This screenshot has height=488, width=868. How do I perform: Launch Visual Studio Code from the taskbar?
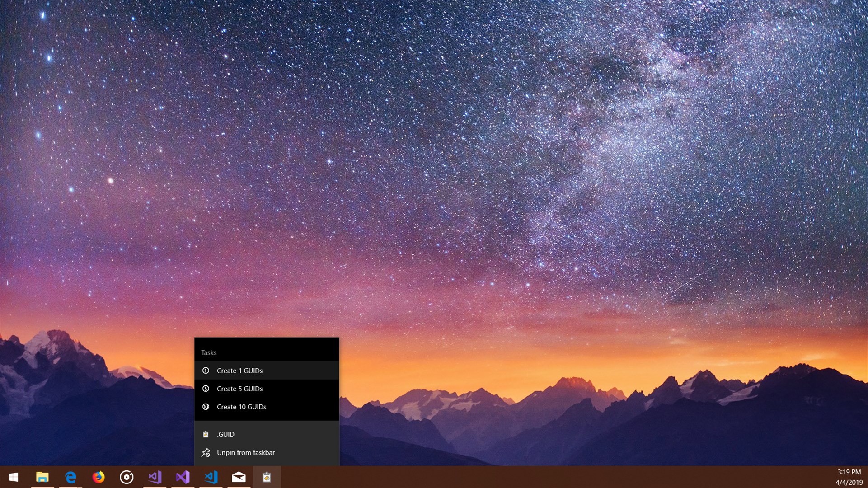[x=211, y=477]
